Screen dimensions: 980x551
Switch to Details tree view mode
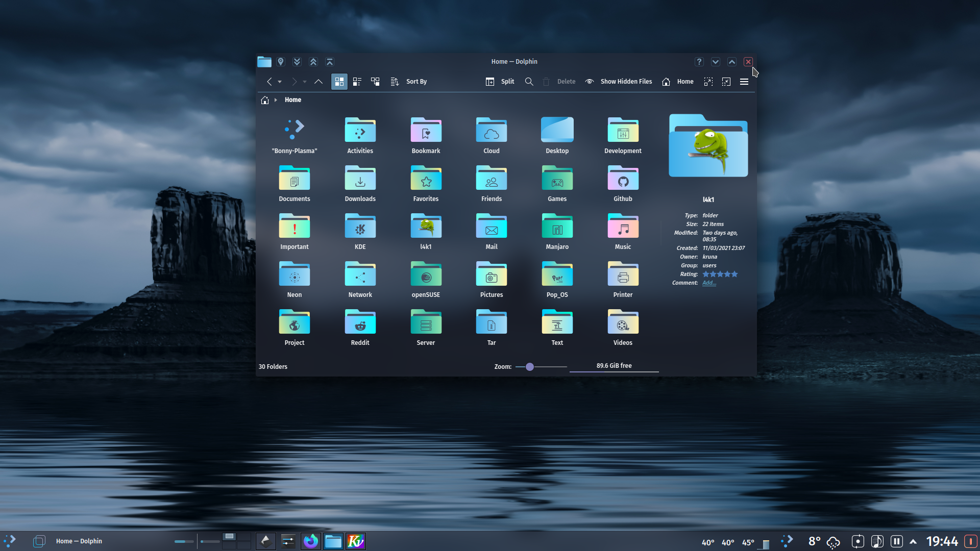(375, 82)
